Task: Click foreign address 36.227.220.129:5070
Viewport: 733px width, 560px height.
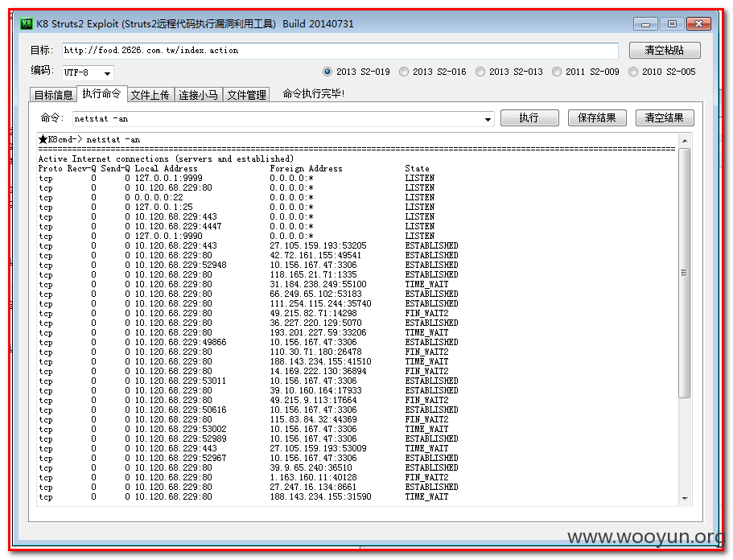Action: (315, 323)
